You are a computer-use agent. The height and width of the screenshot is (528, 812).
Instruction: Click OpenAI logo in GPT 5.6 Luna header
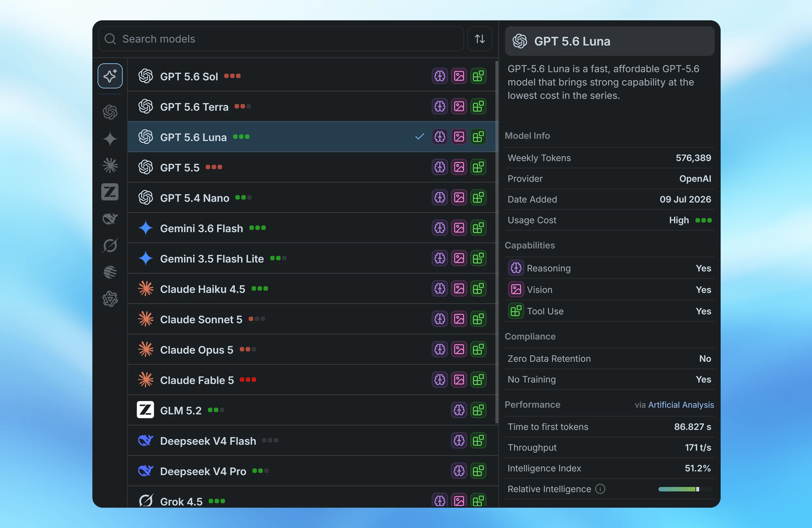(520, 41)
